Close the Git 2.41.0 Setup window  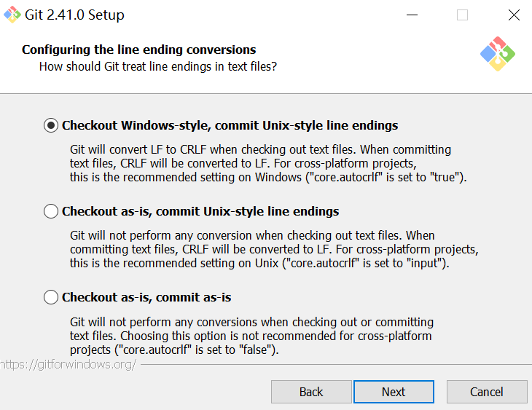(514, 15)
